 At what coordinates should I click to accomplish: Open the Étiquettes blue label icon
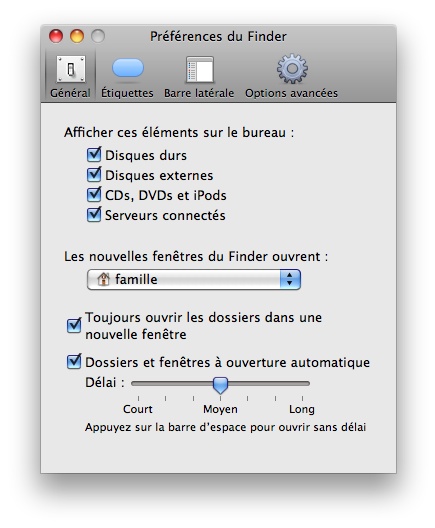128,68
